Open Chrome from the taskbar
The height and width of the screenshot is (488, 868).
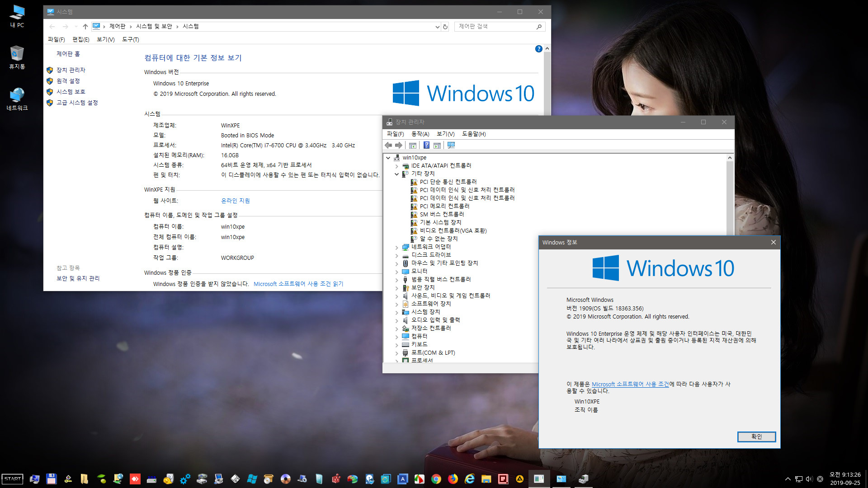click(436, 479)
